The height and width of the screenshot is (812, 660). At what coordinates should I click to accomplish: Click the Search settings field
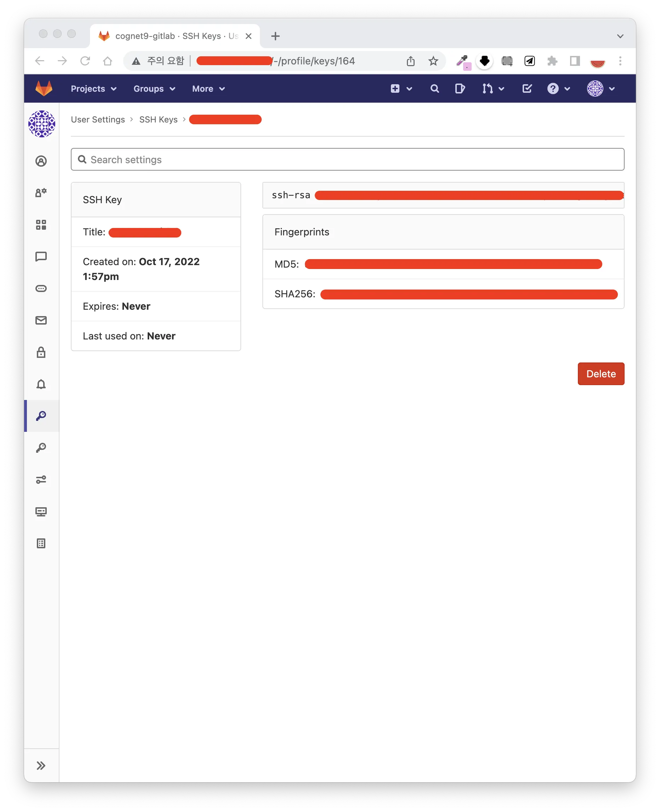[347, 159]
